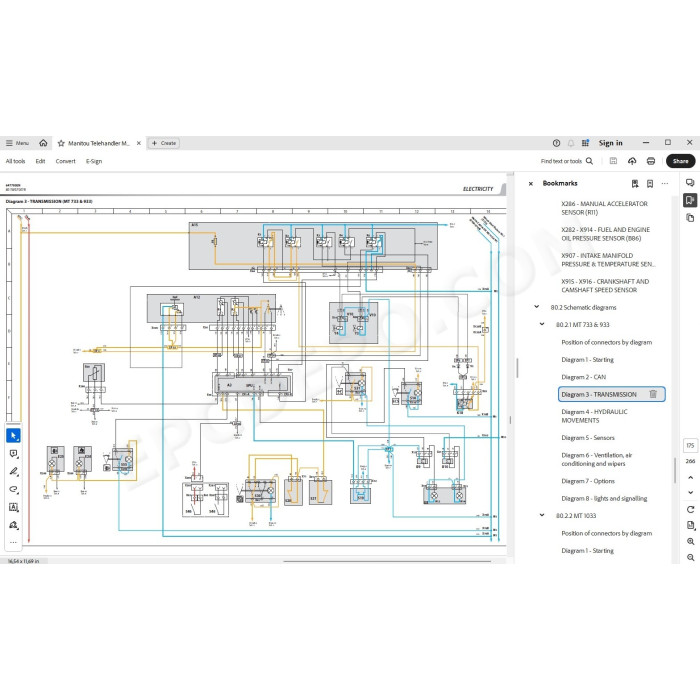The image size is (700, 700).
Task: Collapse 80.2 Schematic diagrams section
Action: [x=537, y=307]
